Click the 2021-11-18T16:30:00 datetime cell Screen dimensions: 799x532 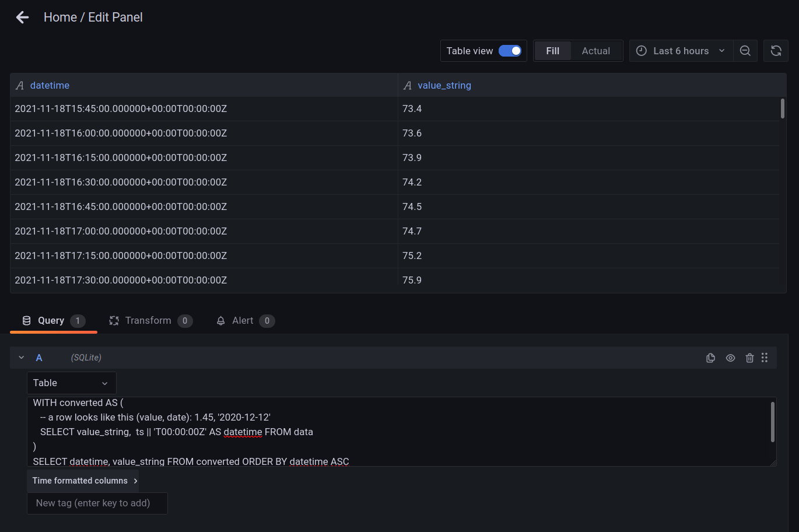pos(204,182)
